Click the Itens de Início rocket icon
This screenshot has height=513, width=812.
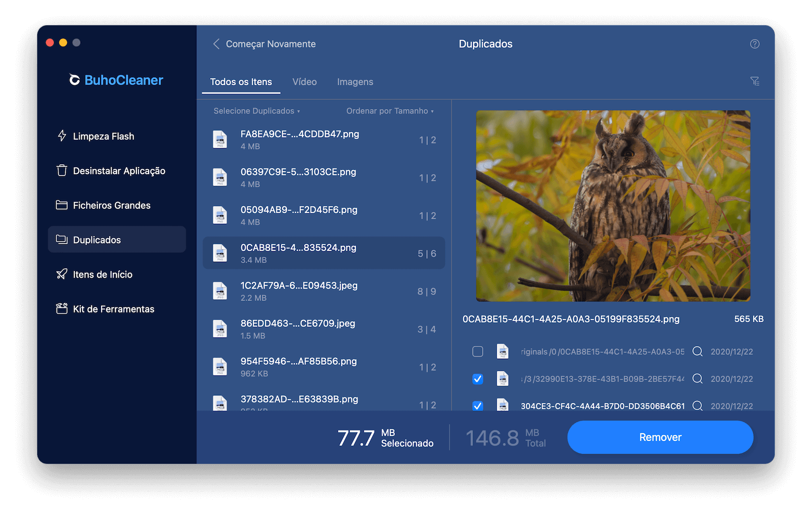[x=62, y=274]
